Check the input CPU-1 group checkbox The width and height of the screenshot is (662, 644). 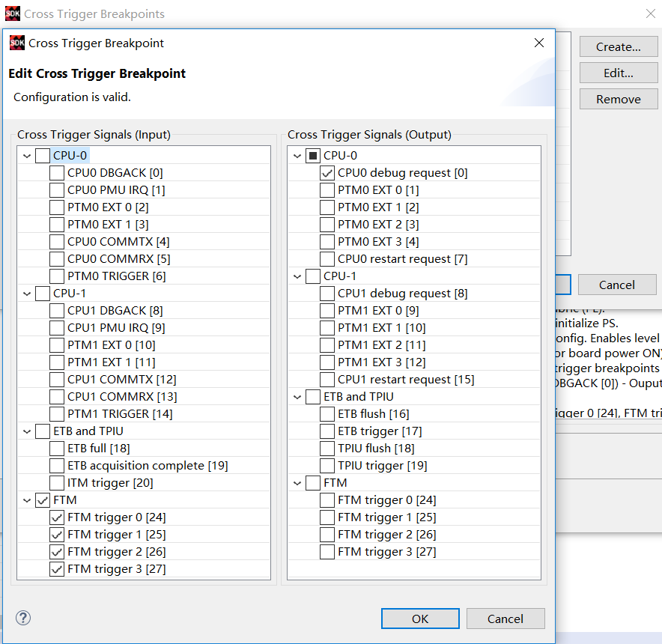click(x=43, y=294)
